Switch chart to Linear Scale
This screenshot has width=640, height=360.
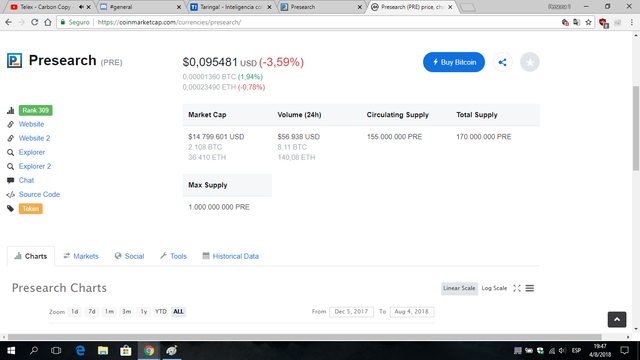click(459, 288)
